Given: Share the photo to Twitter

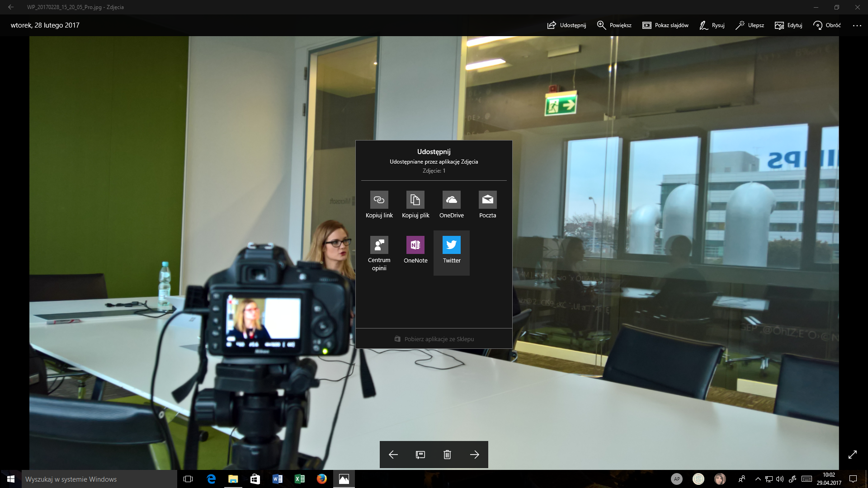Looking at the screenshot, I should coord(452,253).
